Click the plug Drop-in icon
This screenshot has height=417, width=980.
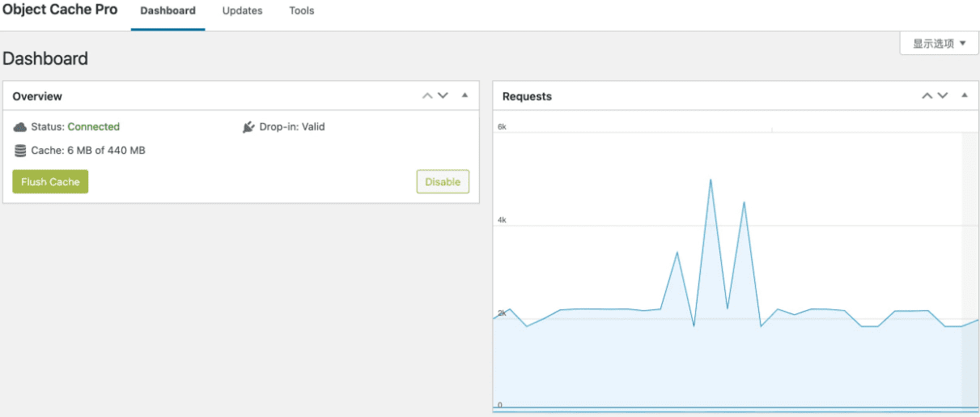[248, 127]
